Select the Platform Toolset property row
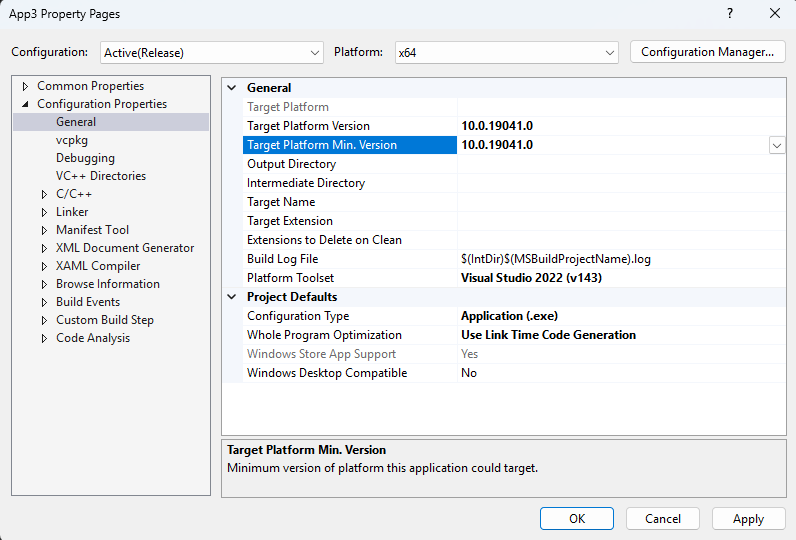Image resolution: width=796 pixels, height=540 pixels. tap(291, 278)
